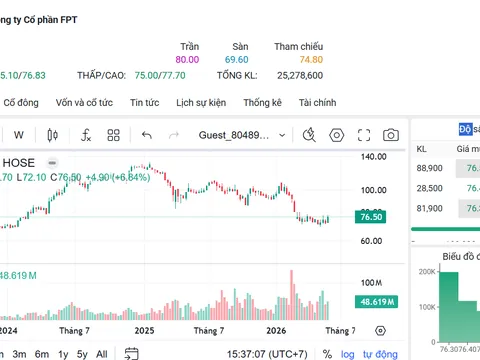
Task: Click the KL value 81,900
Action: (429, 209)
